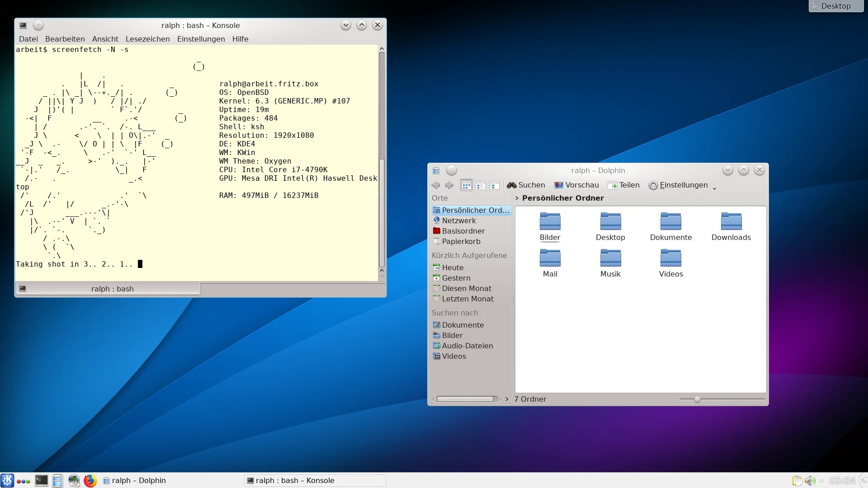Select Gestern under Kürzlich Aufgerufene
Image resolution: width=868 pixels, height=488 pixels.
[x=471, y=278]
